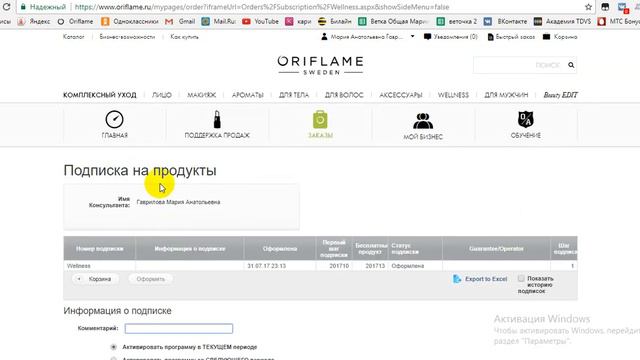Click the Бизнес-возможности link
Screen dimensions: 640x360
click(127, 37)
